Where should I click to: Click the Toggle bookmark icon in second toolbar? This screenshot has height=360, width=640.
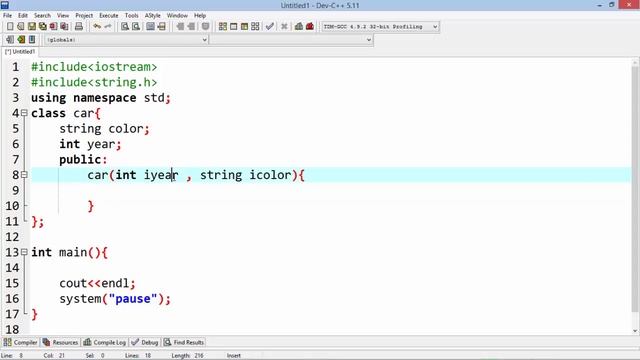coord(21,40)
